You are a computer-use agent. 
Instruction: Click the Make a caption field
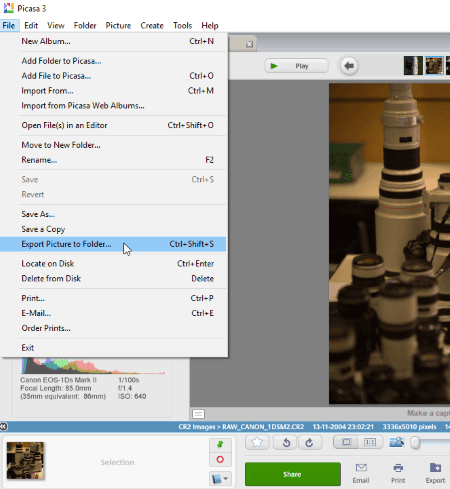[x=428, y=413]
